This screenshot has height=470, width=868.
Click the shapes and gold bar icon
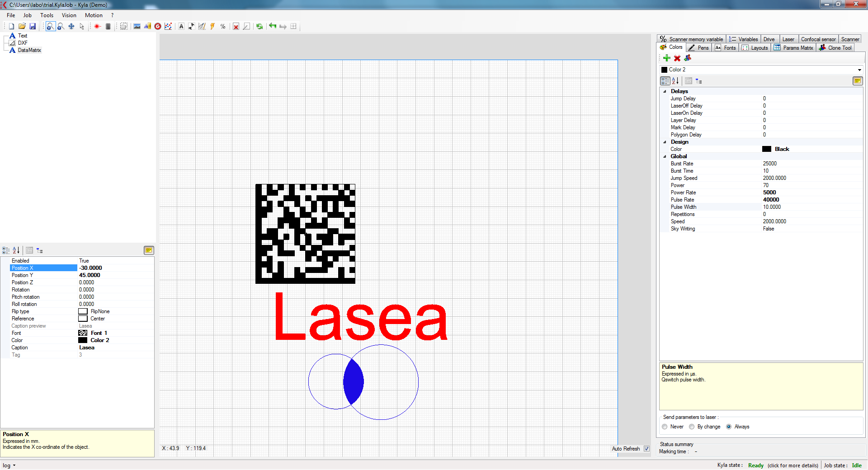(x=147, y=26)
